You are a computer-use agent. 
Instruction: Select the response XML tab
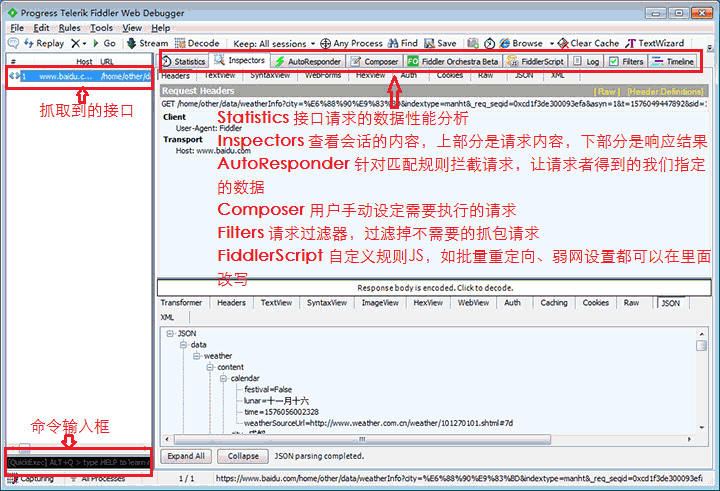coord(168,317)
